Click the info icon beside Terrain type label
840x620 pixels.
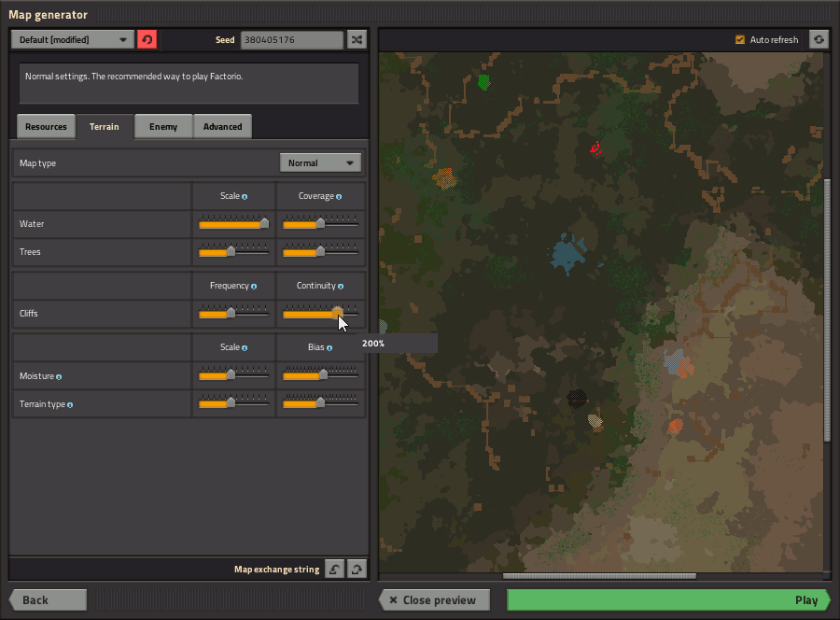[70, 405]
